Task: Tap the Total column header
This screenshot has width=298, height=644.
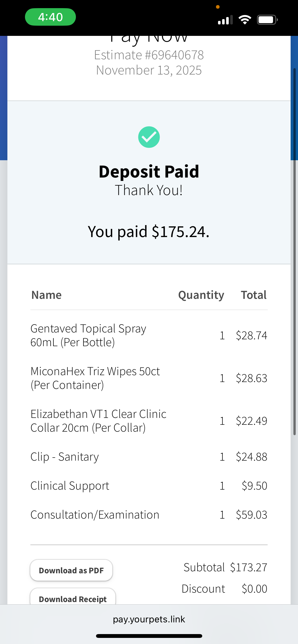Action: [254, 295]
